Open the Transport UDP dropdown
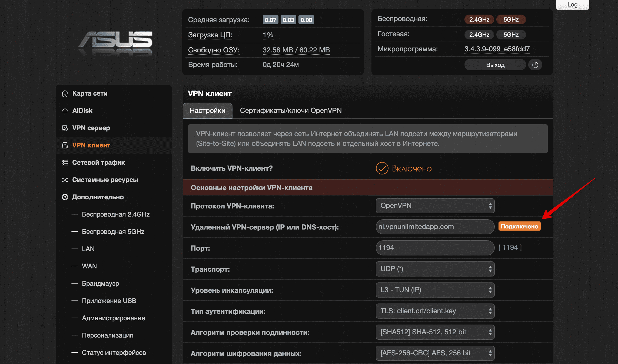Image resolution: width=618 pixels, height=364 pixels. click(435, 269)
